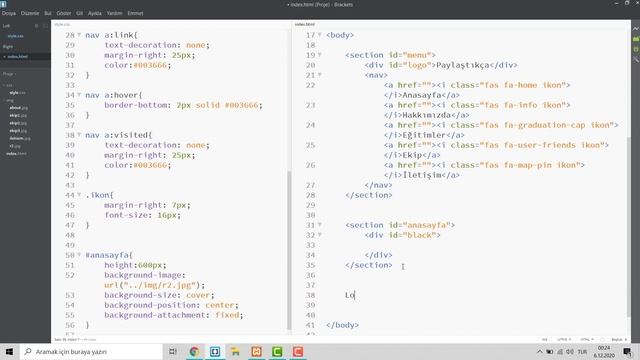Screen dimensions: 640x360
Task: Fold the section menu tag at line 19
Action: point(320,55)
